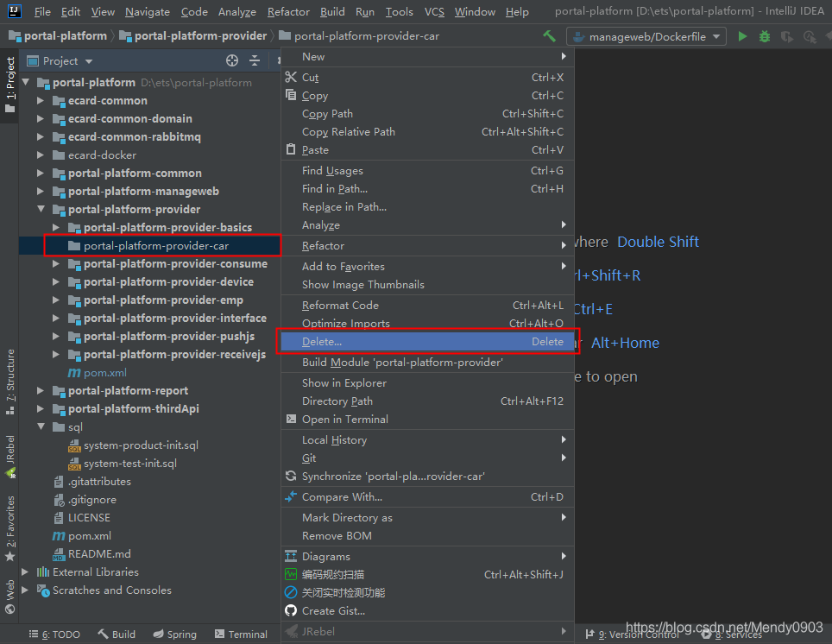Start debugging with the bug icon
The width and height of the screenshot is (832, 644).
pos(765,36)
